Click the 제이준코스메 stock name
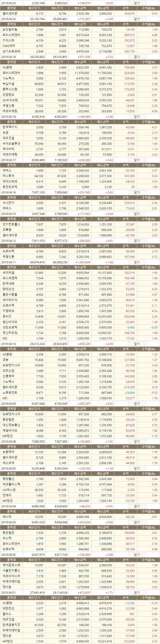 point(11,565)
